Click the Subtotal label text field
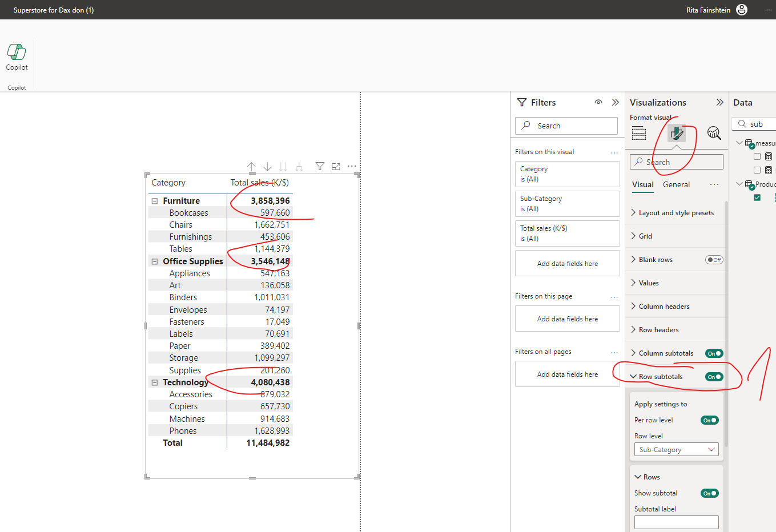The image size is (776, 532). [x=677, y=522]
